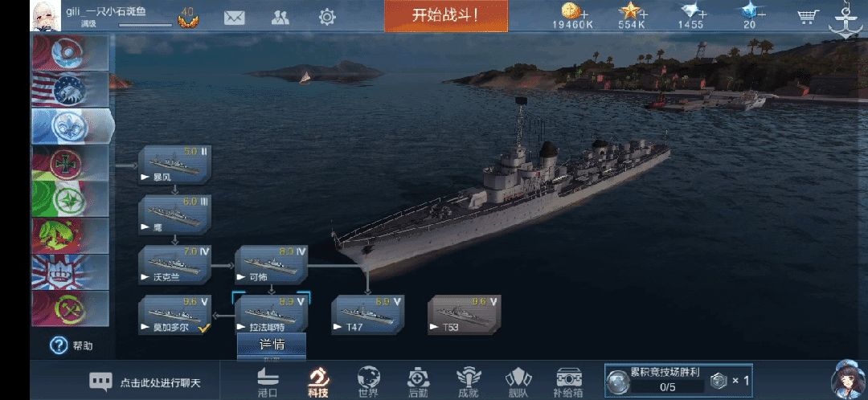Switch to the 世界 world tab
Screen dimensions: 868x400
click(367, 382)
